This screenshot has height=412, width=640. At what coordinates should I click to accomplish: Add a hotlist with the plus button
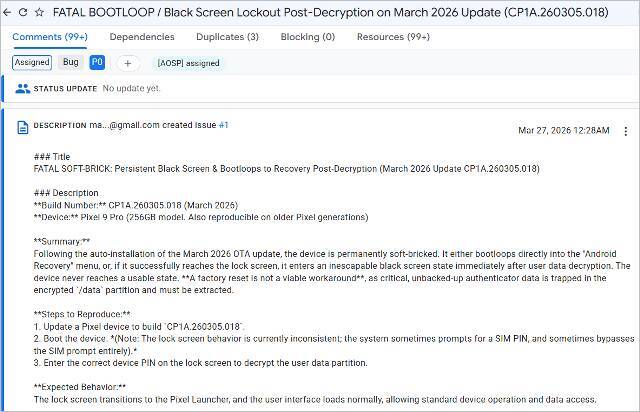click(128, 63)
